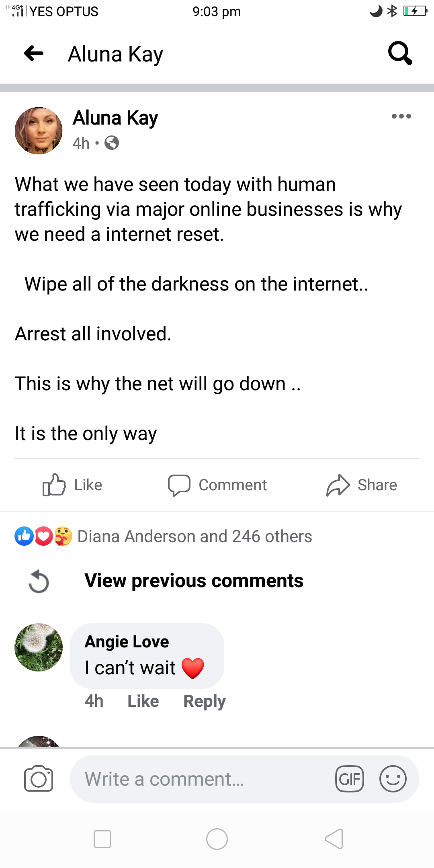
Task: Expand View previous comments
Action: pyautogui.click(x=194, y=581)
